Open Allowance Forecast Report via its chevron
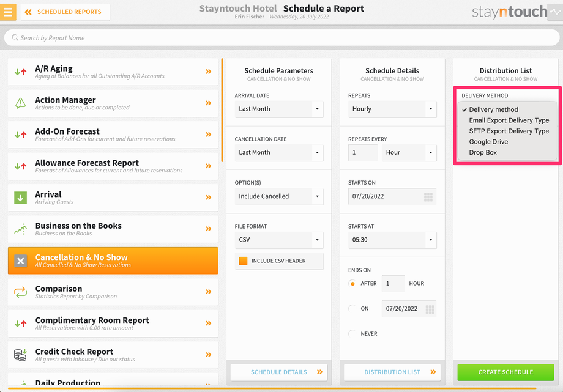Image resolution: width=563 pixels, height=392 pixels. (x=208, y=166)
